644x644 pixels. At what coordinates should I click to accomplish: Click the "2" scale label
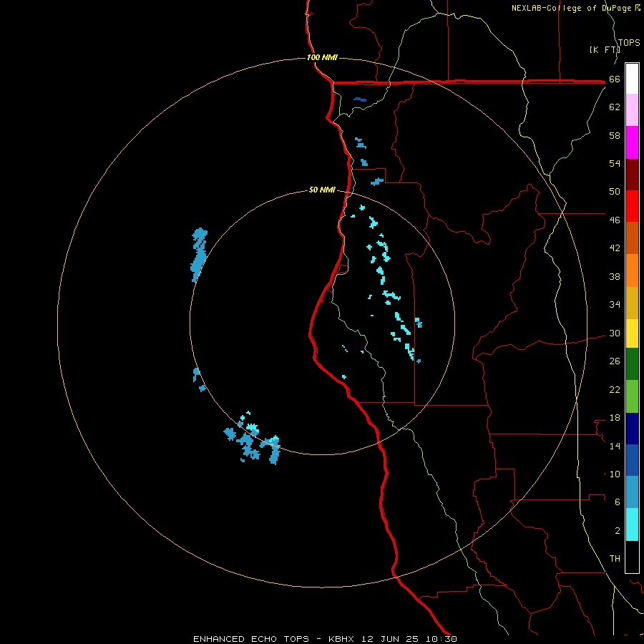point(618,531)
